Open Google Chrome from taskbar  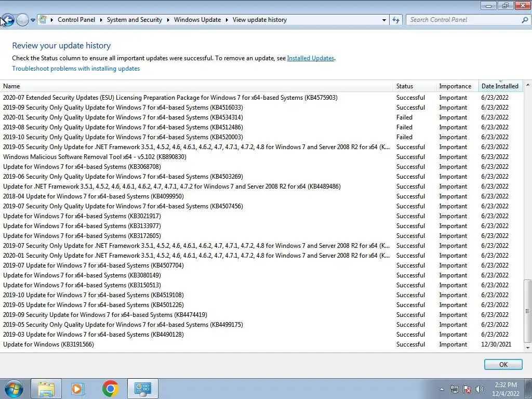pyautogui.click(x=110, y=389)
